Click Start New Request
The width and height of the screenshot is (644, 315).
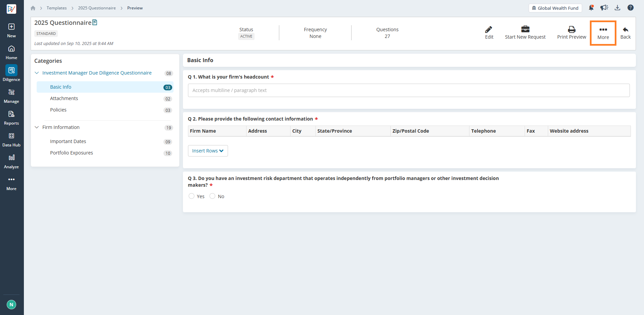(525, 33)
